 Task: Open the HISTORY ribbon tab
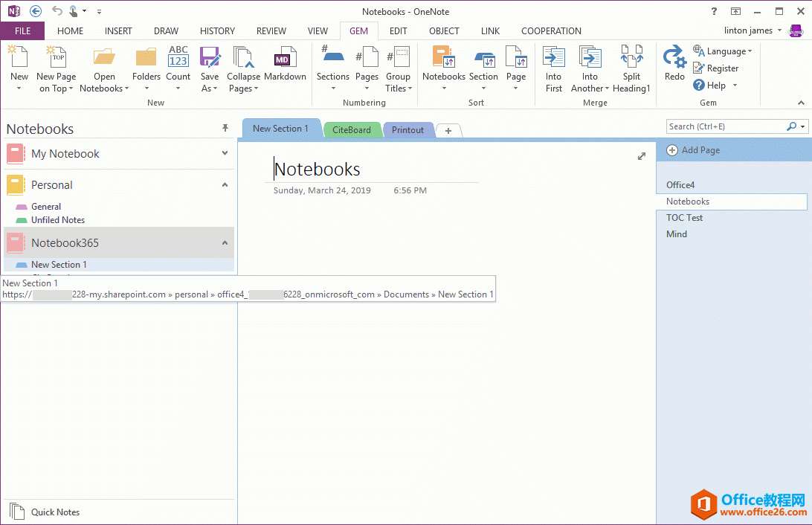pos(217,30)
